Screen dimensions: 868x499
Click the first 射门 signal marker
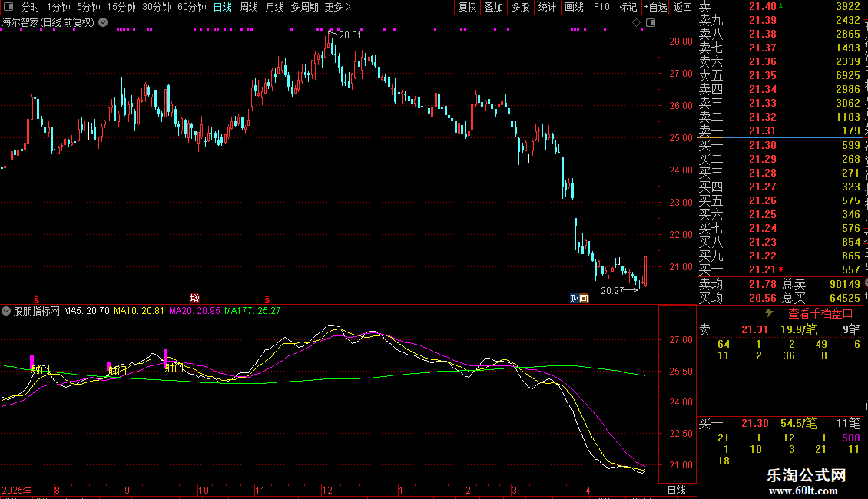coord(41,369)
